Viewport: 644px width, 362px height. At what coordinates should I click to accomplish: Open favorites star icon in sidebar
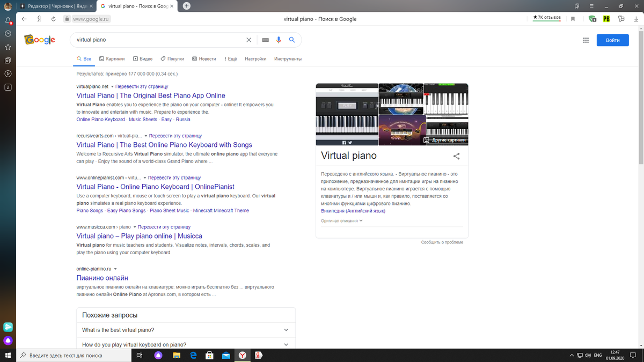(8, 47)
